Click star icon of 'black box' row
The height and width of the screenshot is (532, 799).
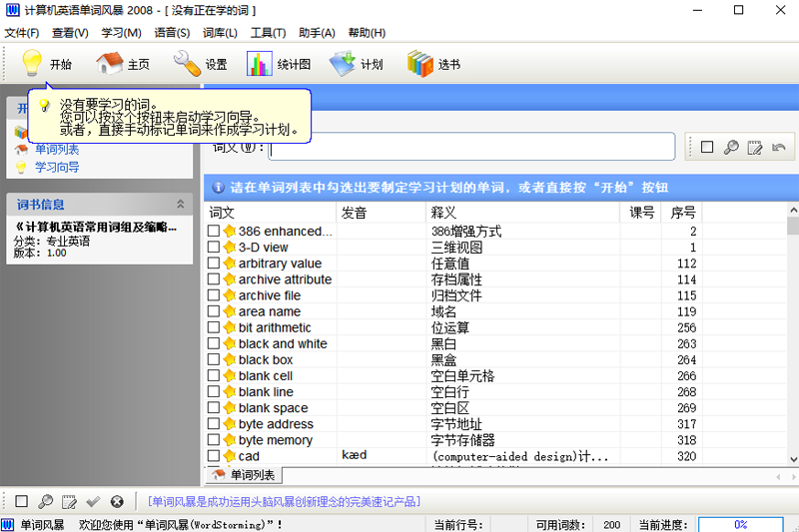(x=230, y=360)
